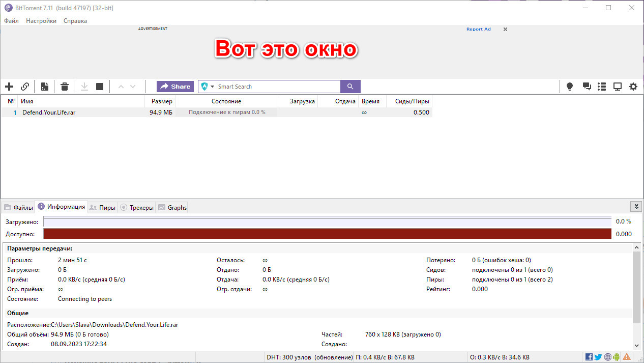Click the download speed status П: 0.4 КВ/с

(385, 357)
